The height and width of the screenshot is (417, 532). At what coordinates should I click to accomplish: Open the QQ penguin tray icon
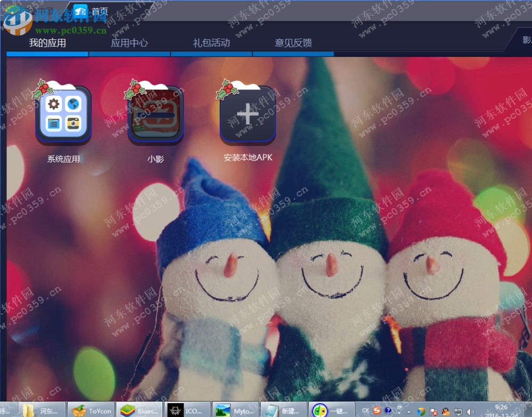point(446,412)
